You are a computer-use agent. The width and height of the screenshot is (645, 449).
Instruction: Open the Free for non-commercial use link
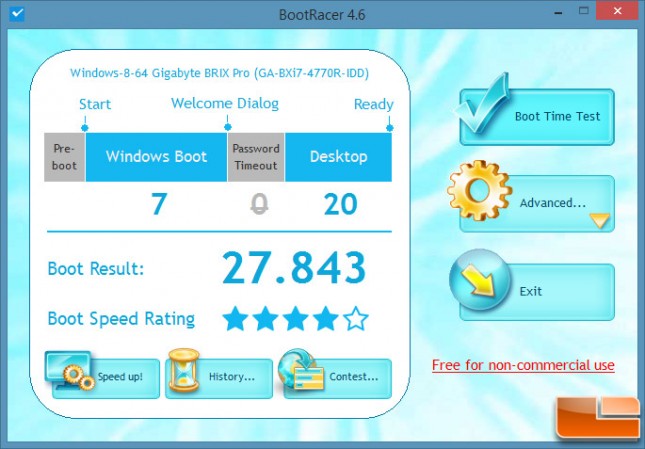pos(523,365)
